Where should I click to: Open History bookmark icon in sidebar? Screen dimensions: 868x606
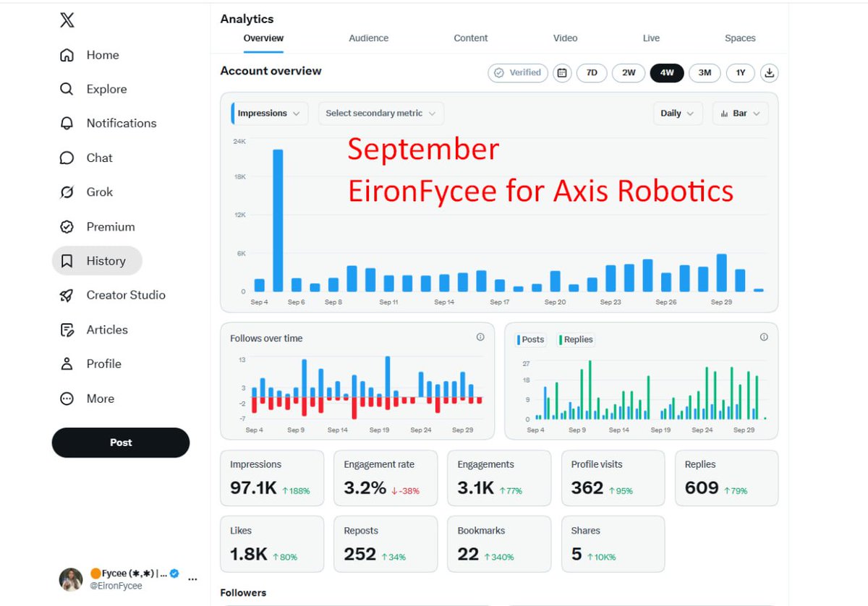[67, 261]
